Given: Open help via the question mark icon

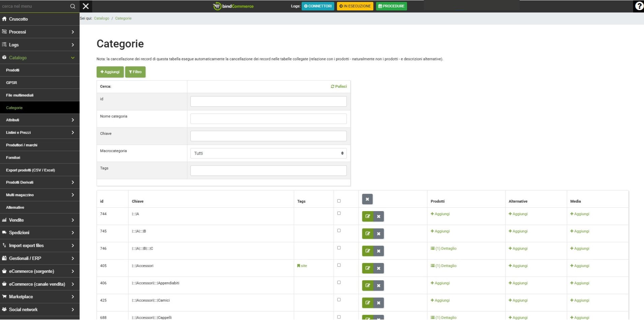Looking at the screenshot, I should (x=639, y=6).
